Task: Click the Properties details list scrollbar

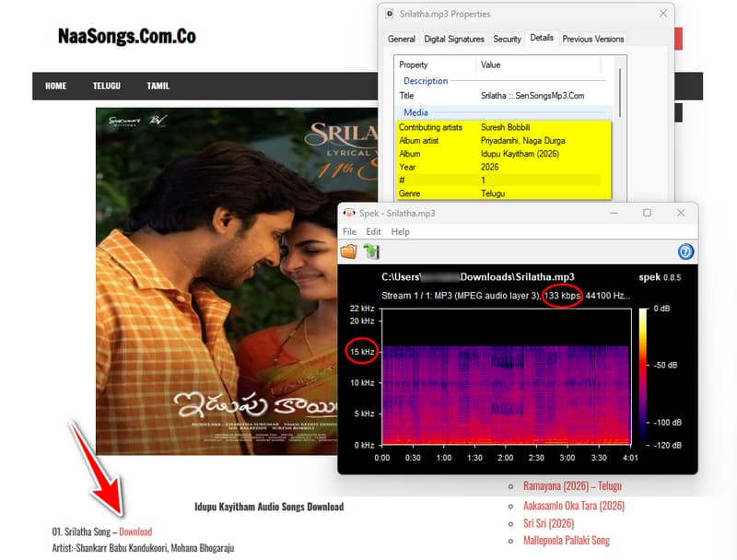Action: tap(620, 92)
